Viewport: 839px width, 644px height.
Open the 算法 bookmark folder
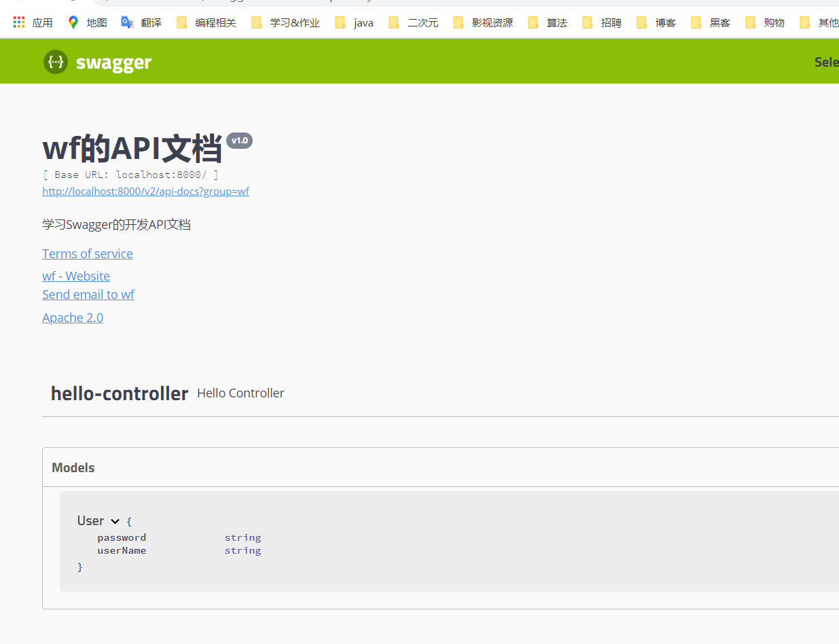(548, 22)
